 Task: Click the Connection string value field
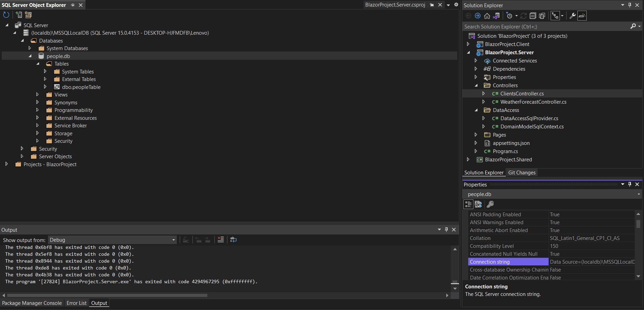point(592,262)
